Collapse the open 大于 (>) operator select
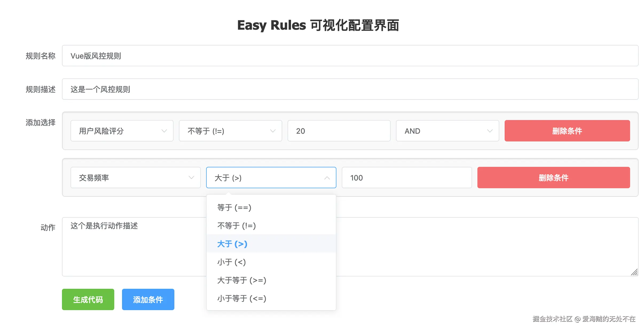This screenshot has height=331, width=644. (271, 178)
